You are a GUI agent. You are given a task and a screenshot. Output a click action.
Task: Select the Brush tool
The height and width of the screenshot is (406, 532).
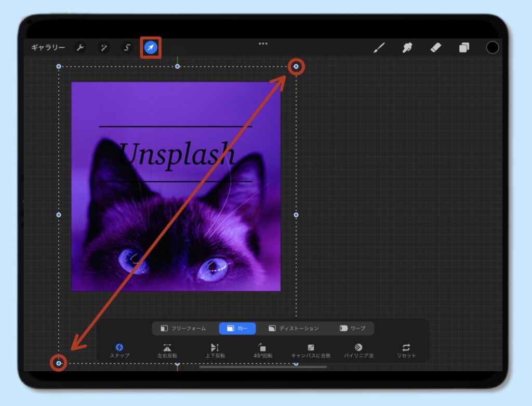click(x=379, y=47)
